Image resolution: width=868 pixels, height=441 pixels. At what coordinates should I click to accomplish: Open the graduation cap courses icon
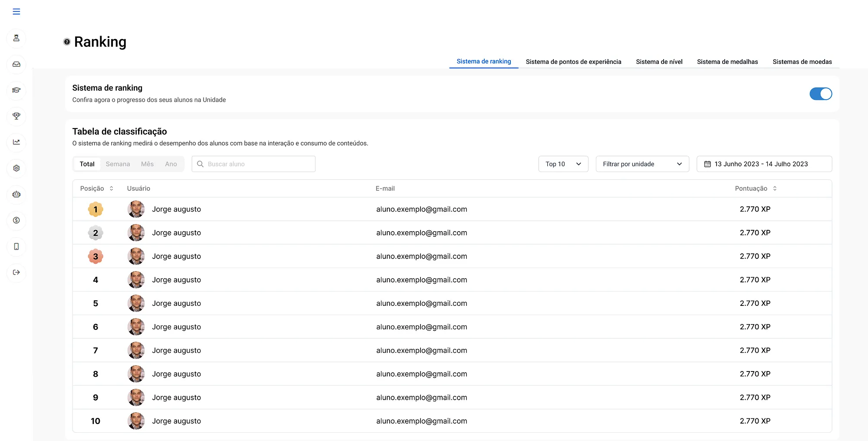(16, 90)
